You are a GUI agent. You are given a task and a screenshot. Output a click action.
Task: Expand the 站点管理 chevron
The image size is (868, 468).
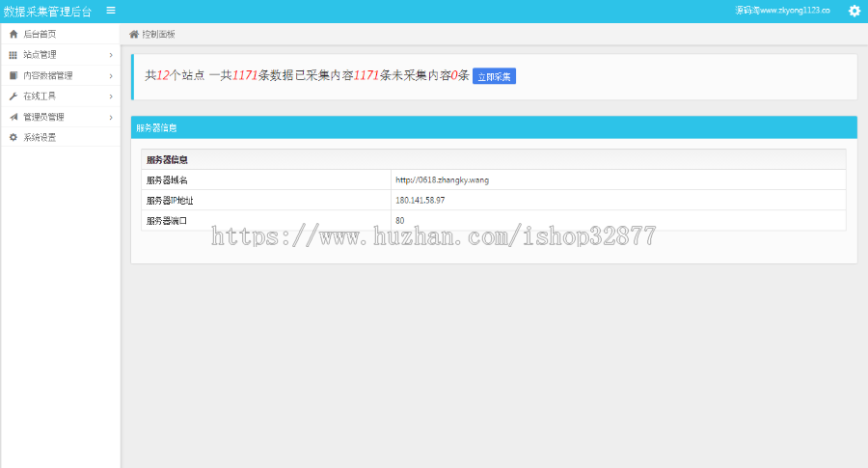(x=111, y=55)
